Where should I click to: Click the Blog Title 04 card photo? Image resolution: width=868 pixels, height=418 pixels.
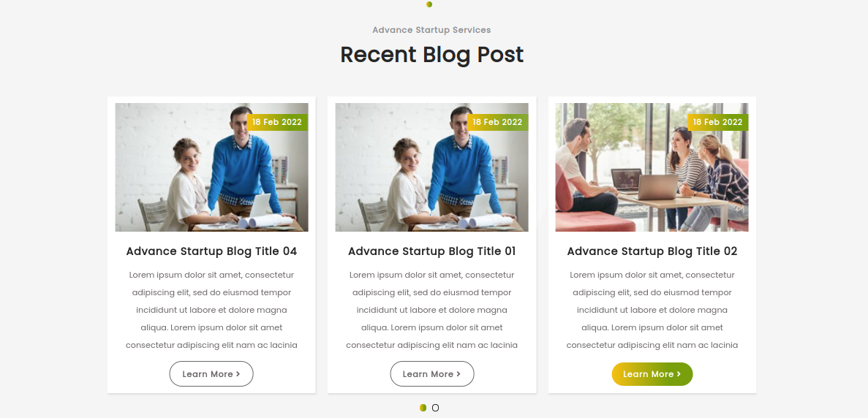click(x=211, y=167)
